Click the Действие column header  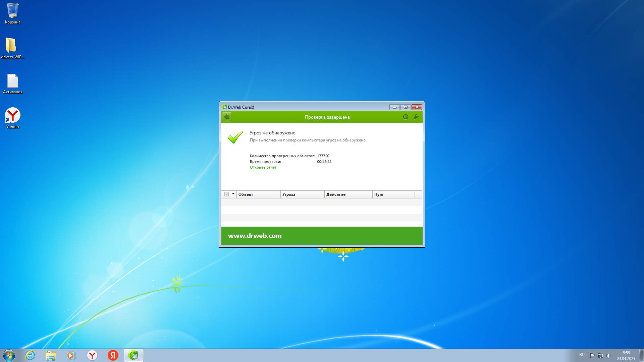point(348,194)
